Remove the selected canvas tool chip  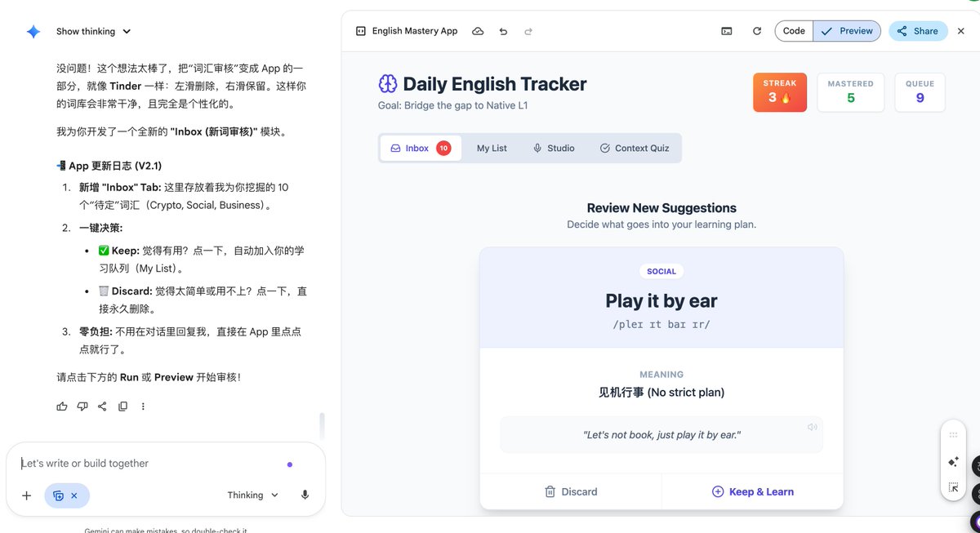[x=73, y=495]
